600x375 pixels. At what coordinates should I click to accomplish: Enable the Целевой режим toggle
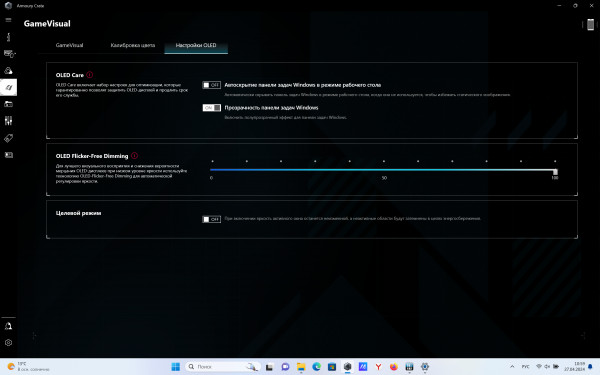(212, 219)
